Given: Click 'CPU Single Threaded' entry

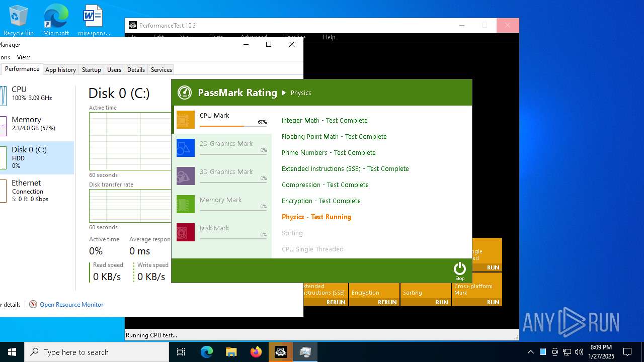Looking at the screenshot, I should 312,249.
